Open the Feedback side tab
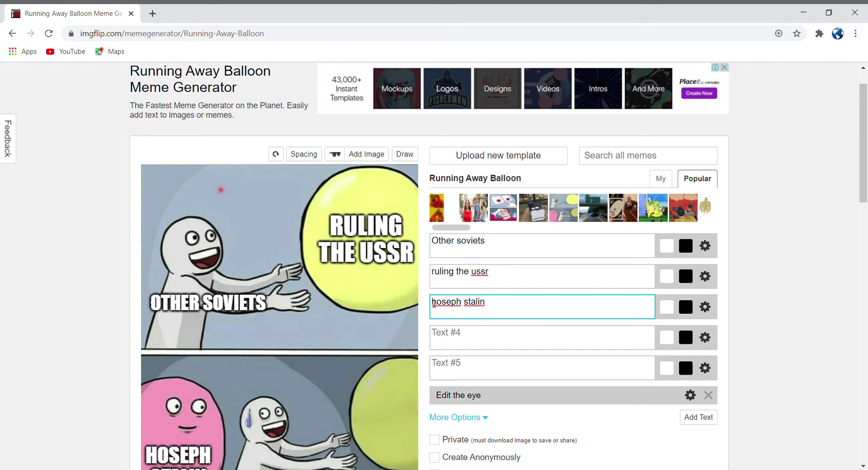Viewport: 868px width, 470px height. click(8, 138)
